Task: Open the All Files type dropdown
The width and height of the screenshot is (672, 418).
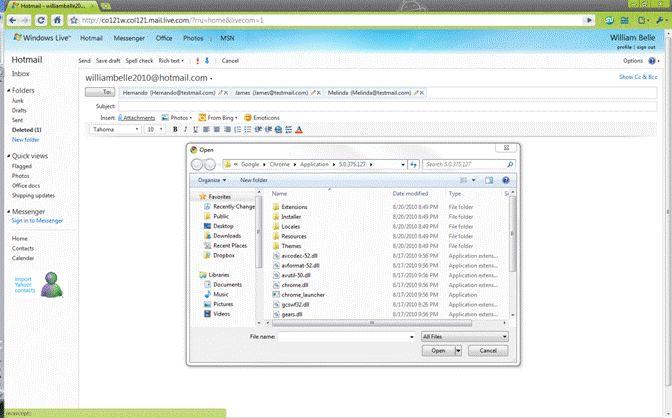Action: (x=464, y=337)
